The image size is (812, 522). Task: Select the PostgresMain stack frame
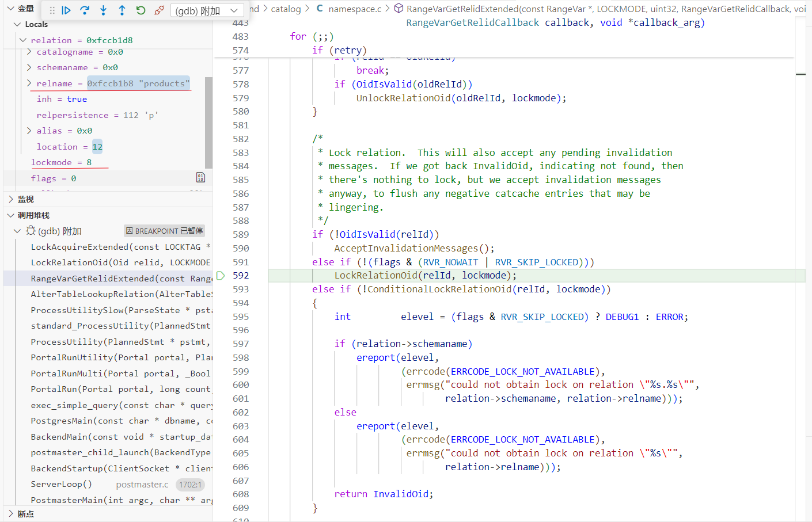coord(115,421)
